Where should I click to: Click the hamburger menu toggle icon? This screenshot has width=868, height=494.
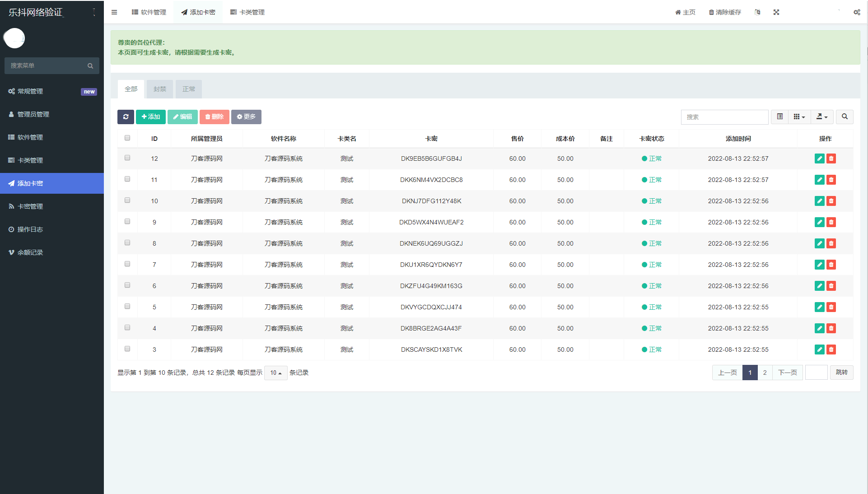coord(114,12)
